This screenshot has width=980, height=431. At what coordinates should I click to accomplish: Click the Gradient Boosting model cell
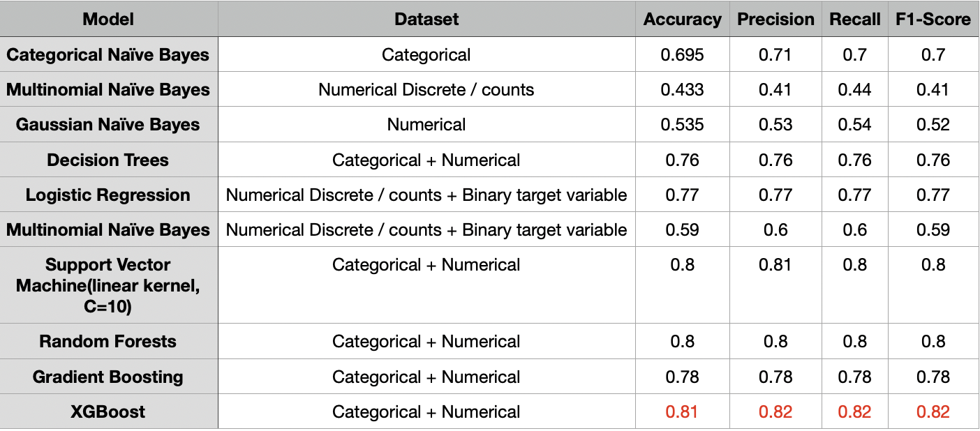tap(108, 377)
